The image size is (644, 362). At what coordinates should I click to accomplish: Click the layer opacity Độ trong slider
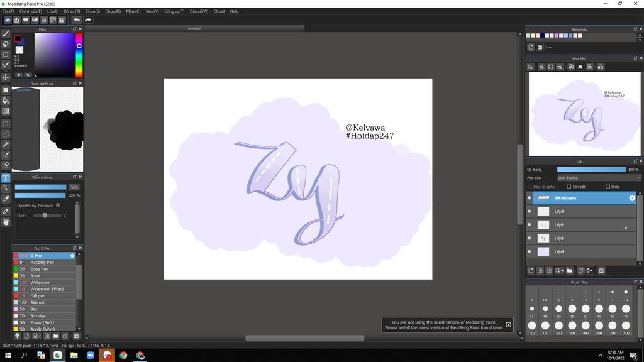591,170
